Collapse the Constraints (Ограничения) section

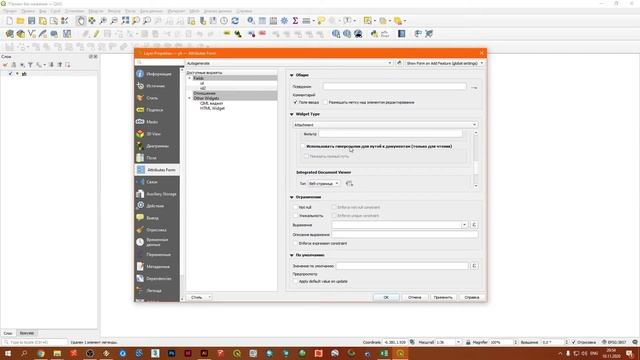coord(292,197)
